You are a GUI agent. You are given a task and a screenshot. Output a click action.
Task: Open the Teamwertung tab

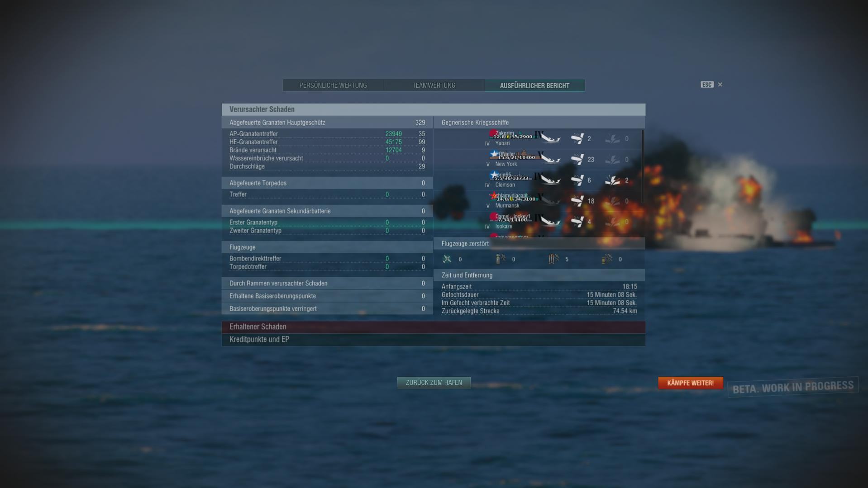click(434, 85)
